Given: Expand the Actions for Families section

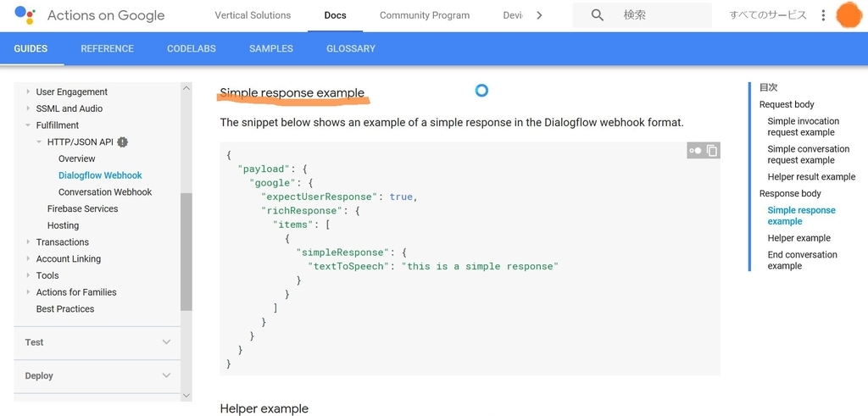Looking at the screenshot, I should pyautogui.click(x=28, y=291).
